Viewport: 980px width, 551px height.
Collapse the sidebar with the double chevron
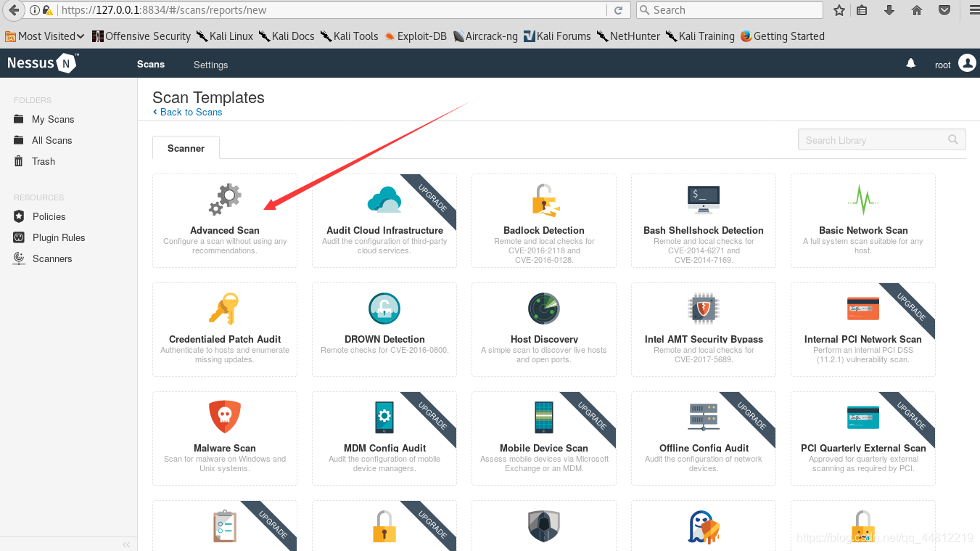point(126,544)
